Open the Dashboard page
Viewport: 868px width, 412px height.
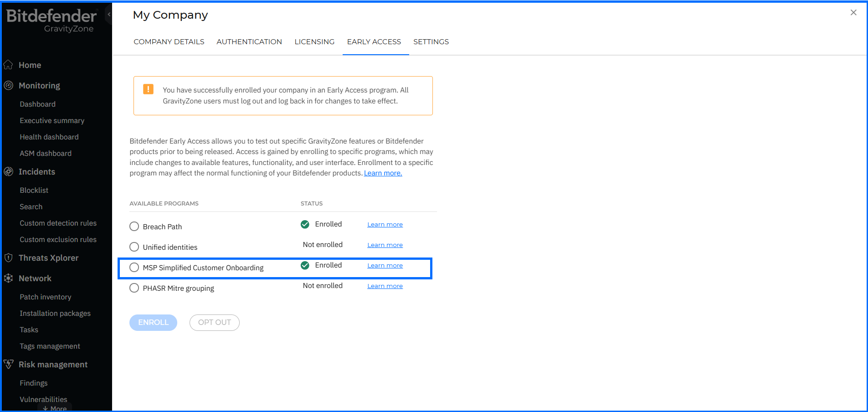tap(38, 104)
